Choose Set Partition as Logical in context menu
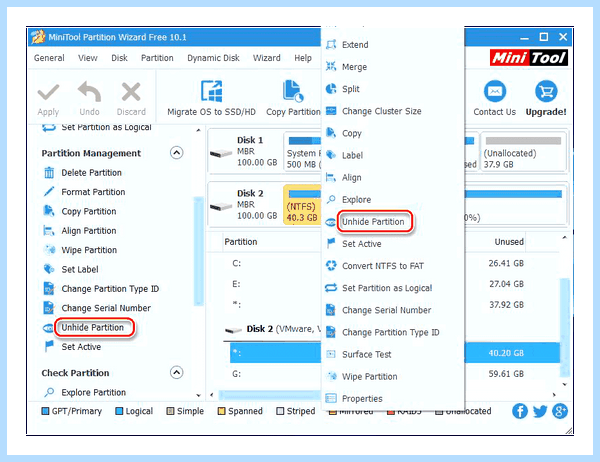Screen dimensions: 600x462 point(387,288)
